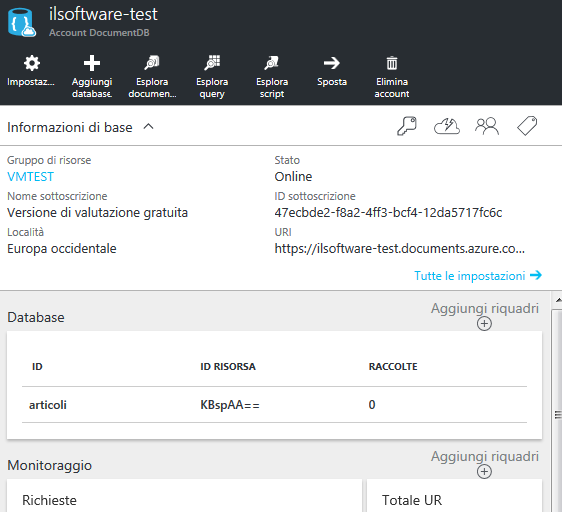Open the VMTEST resource group link
562x512 pixels.
pos(30,177)
